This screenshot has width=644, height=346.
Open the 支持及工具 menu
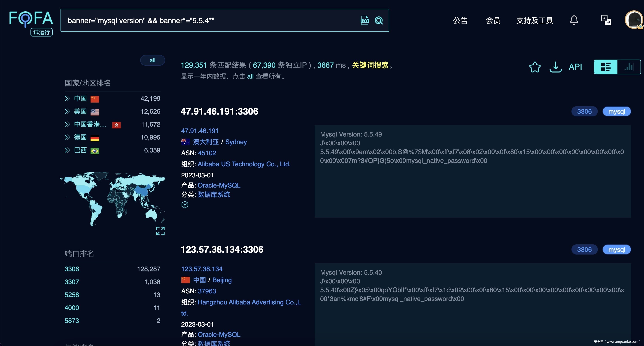pyautogui.click(x=535, y=21)
